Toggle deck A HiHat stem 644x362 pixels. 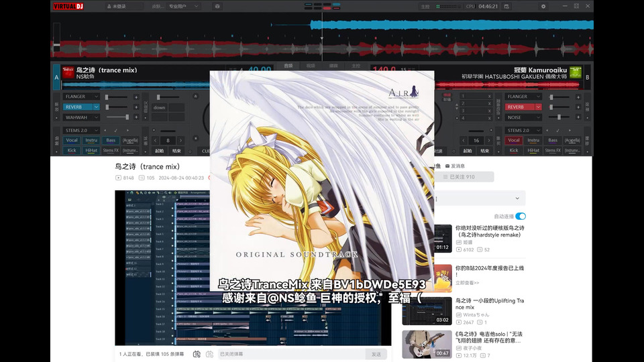coord(91,151)
